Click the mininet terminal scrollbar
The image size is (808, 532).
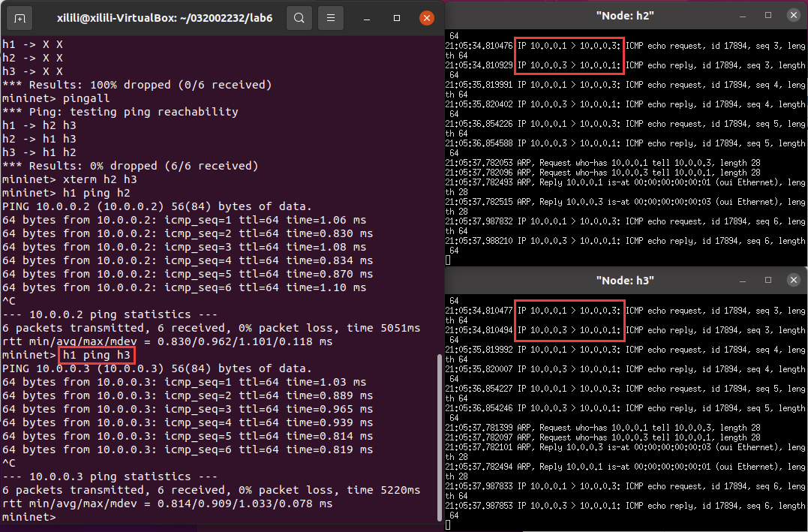point(439,437)
